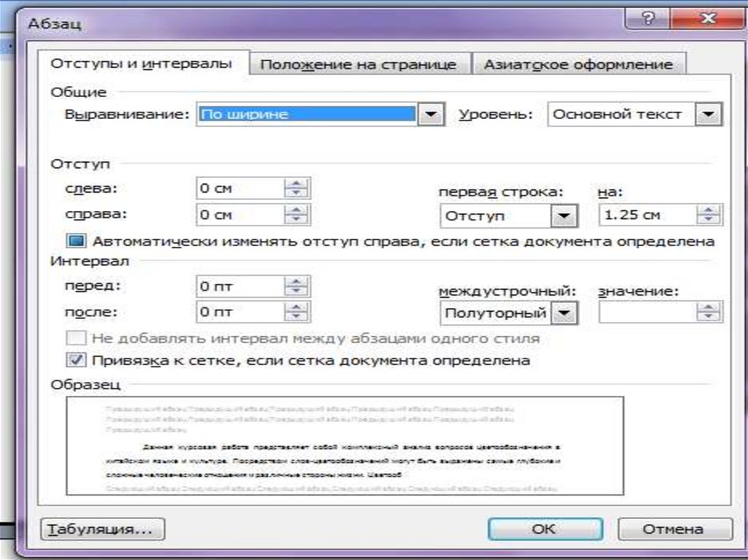Increase the слева indent with up arrow
Viewport: 748px width, 560px height.
point(297,183)
